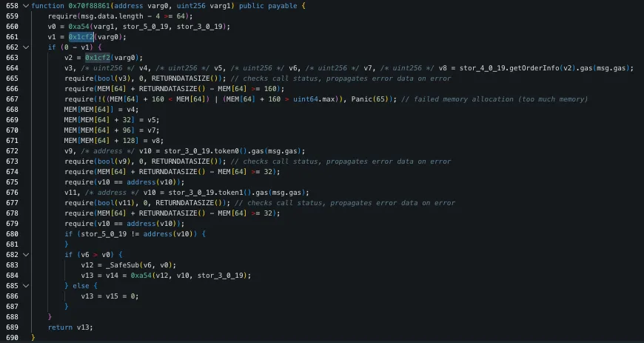Click 'address varg0' parameter in function signature
The height and width of the screenshot is (343, 644).
pyautogui.click(x=141, y=6)
